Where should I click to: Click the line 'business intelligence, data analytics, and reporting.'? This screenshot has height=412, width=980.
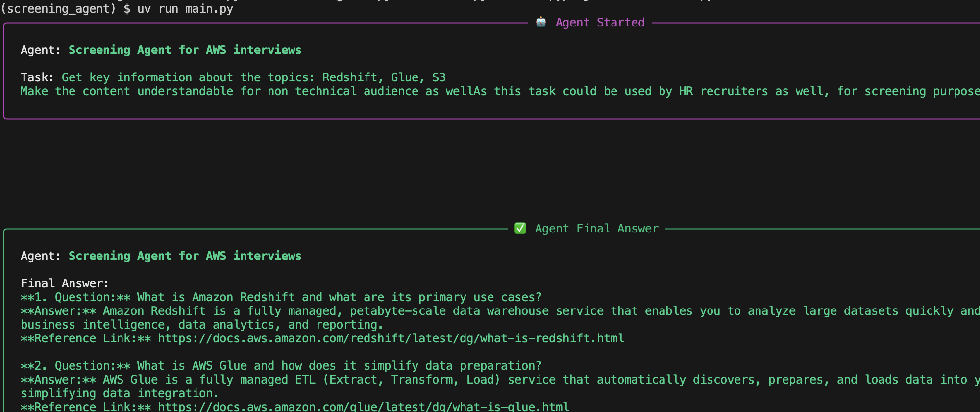[202, 325]
